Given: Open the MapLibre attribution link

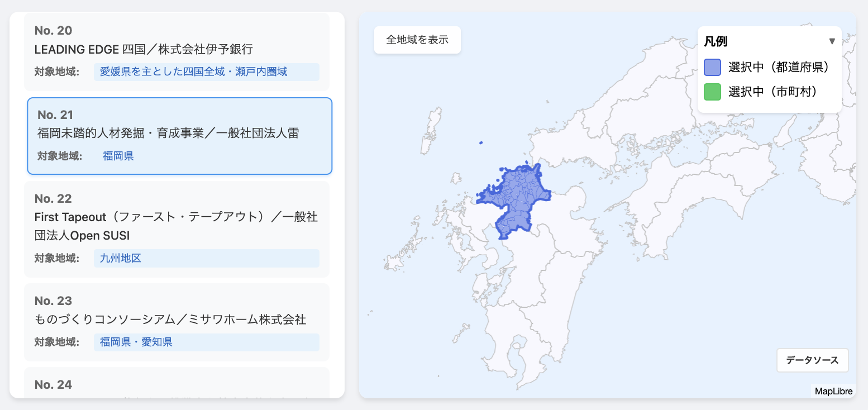Looking at the screenshot, I should (833, 391).
